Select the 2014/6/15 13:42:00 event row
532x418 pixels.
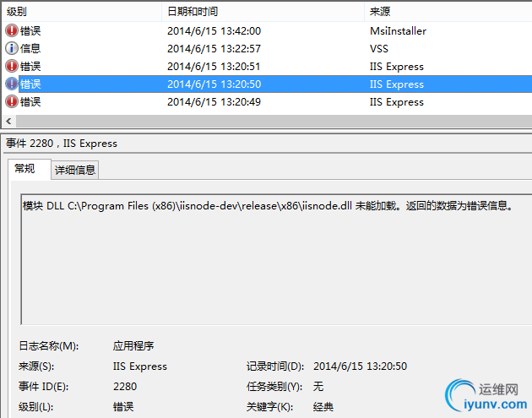[x=268, y=31]
